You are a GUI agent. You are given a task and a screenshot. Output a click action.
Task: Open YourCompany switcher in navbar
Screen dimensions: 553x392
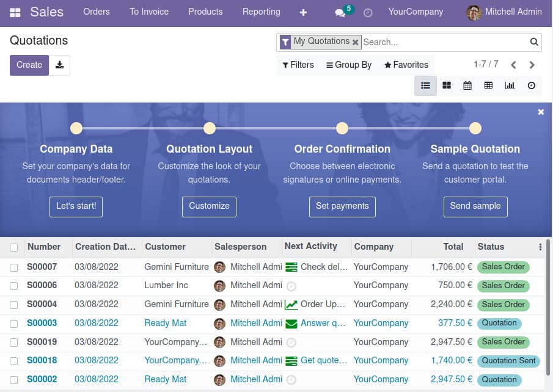(x=416, y=12)
